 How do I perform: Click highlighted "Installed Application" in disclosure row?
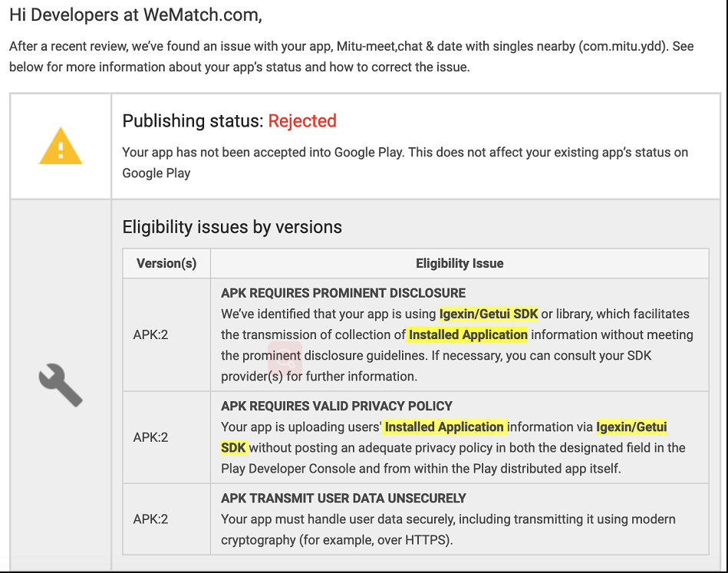(467, 334)
